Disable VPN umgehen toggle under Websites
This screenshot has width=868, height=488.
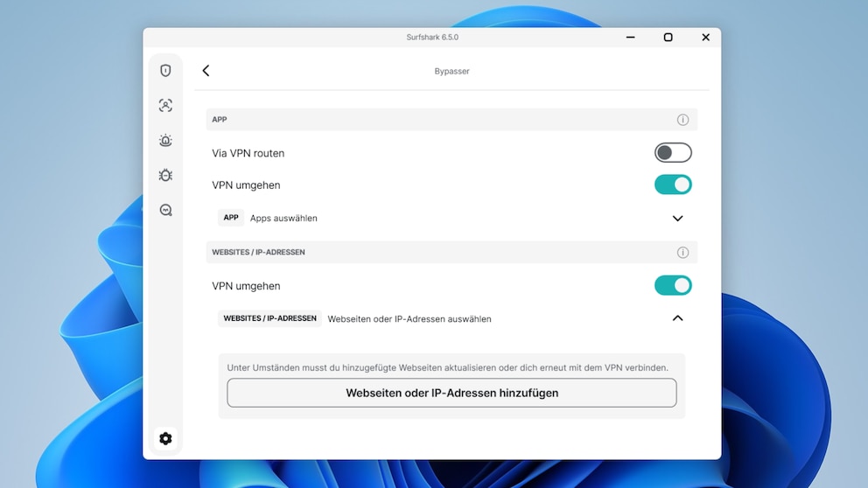point(673,285)
